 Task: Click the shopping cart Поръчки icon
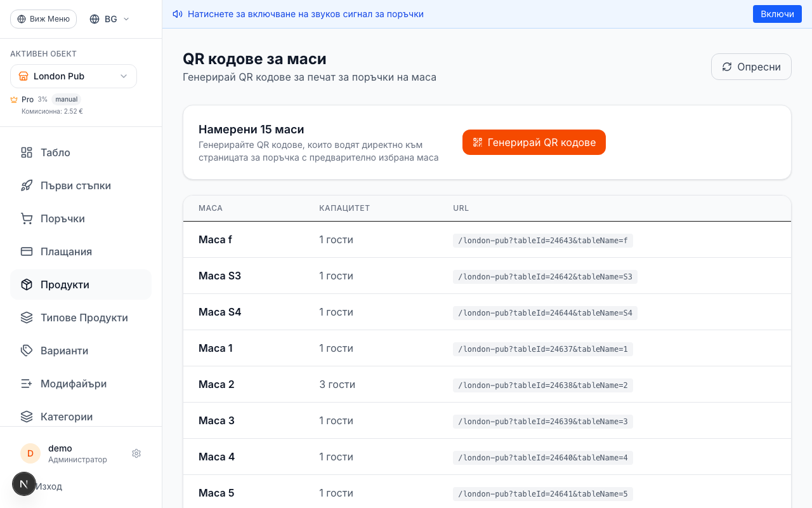pyautogui.click(x=27, y=218)
